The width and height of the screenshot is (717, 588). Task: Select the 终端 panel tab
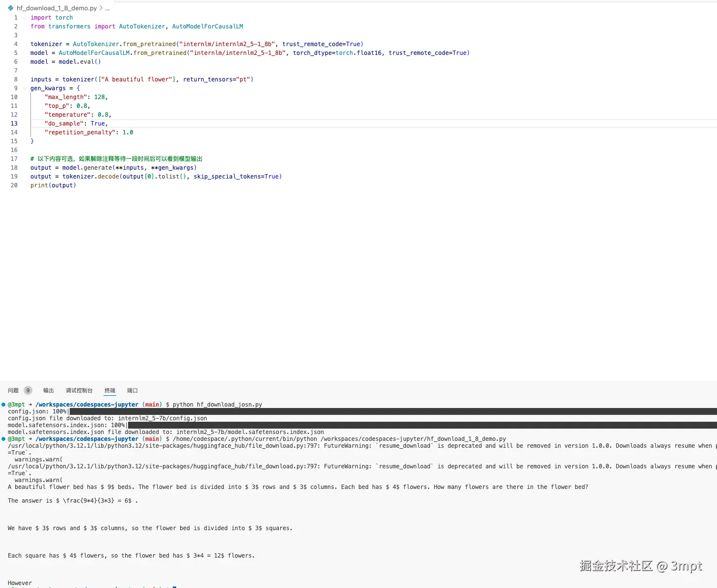click(x=110, y=390)
